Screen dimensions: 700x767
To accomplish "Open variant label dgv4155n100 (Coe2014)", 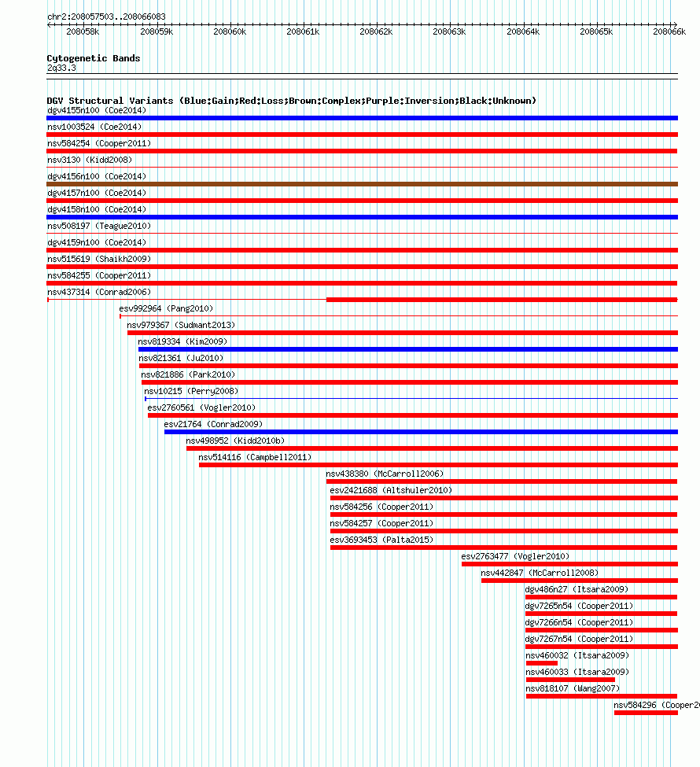I will 97,111.
